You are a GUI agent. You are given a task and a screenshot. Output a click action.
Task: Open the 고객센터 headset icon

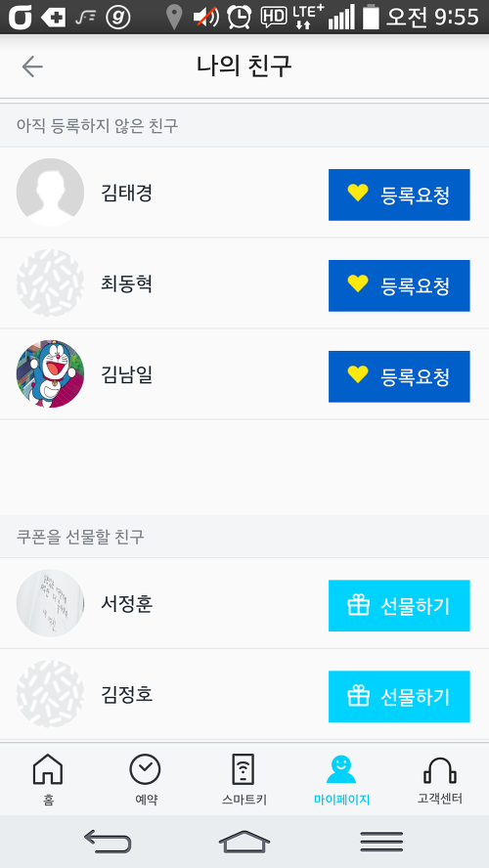(x=439, y=770)
